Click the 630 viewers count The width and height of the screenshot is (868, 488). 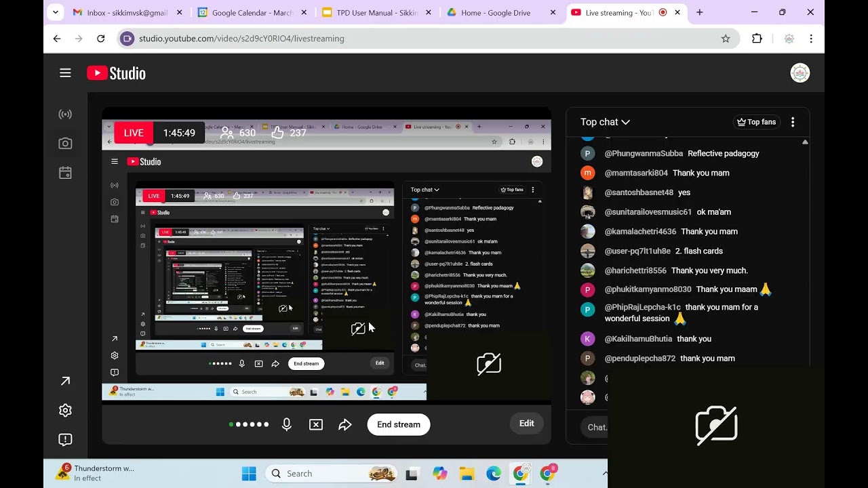[239, 133]
